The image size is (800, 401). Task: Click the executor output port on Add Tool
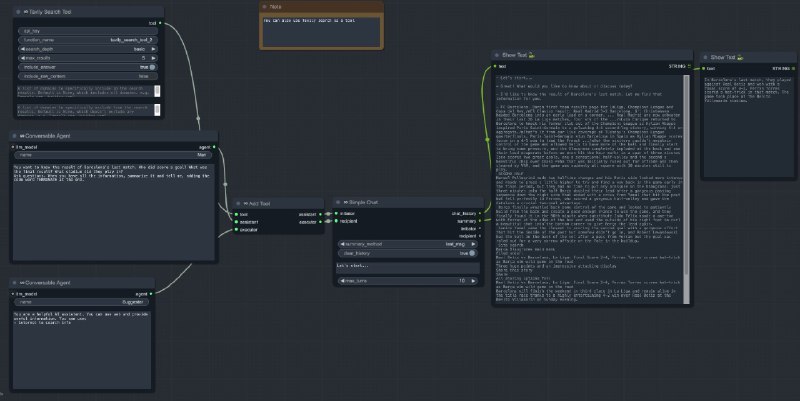(320, 222)
